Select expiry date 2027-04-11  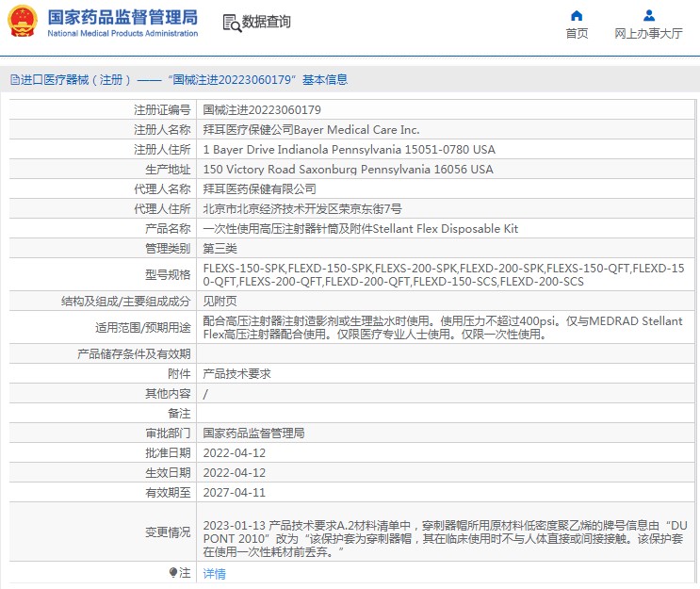(235, 492)
